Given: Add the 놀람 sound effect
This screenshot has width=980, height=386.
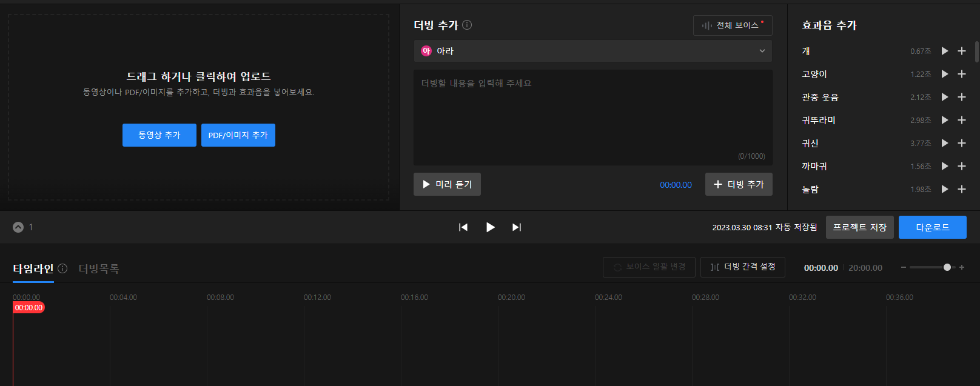Looking at the screenshot, I should pyautogui.click(x=962, y=189).
